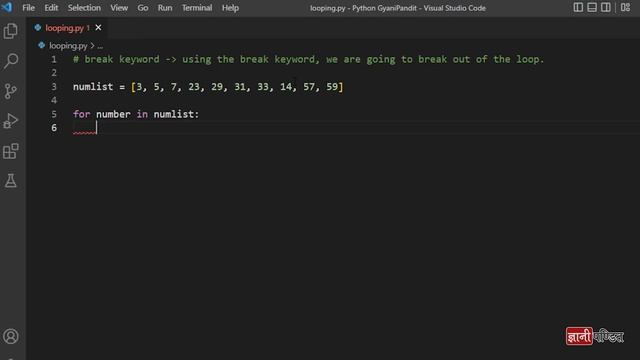The width and height of the screenshot is (640, 360).
Task: Click 'numlist:' at end of line 5
Action: (x=176, y=114)
